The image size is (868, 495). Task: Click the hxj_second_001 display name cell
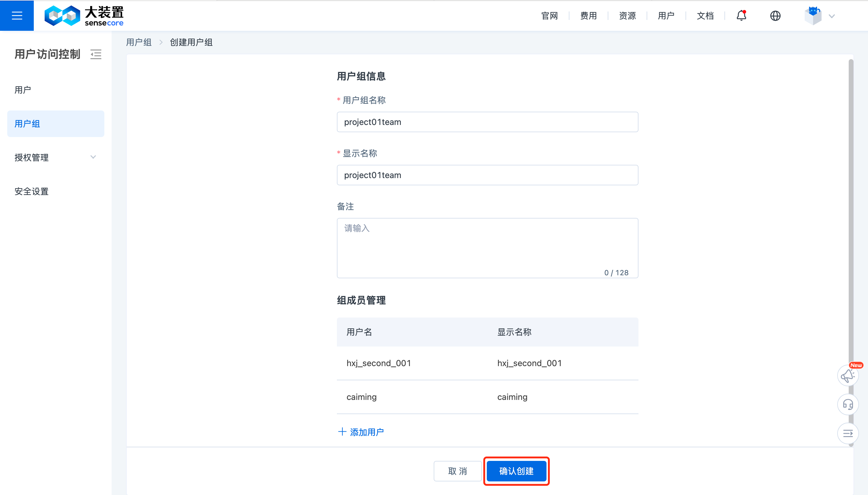(x=529, y=363)
